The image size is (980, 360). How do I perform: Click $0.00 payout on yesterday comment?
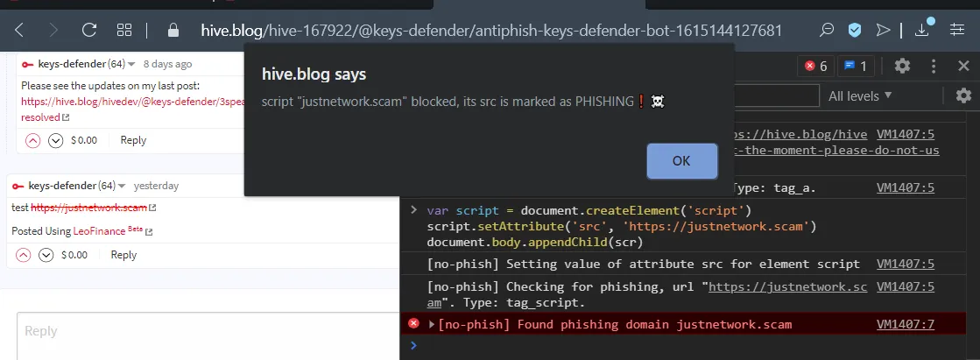coord(74,255)
